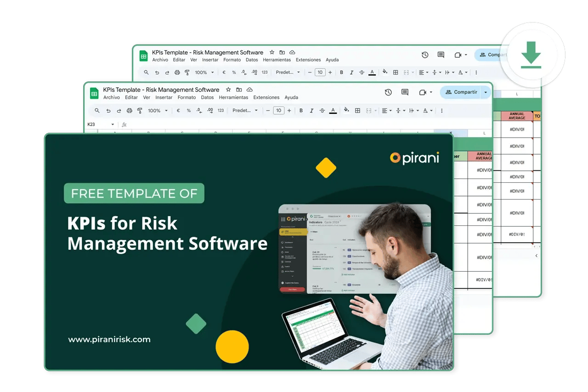The width and height of the screenshot is (588, 392).
Task: Open version history in back Sheets window
Action: coord(425,55)
